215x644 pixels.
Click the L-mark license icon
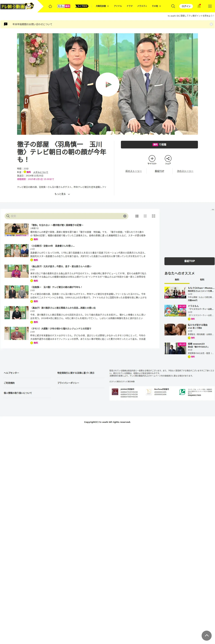coord(182,392)
